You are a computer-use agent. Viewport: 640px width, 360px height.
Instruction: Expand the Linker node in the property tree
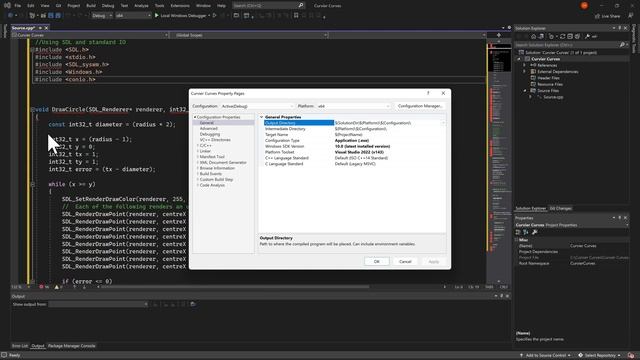coord(198,151)
